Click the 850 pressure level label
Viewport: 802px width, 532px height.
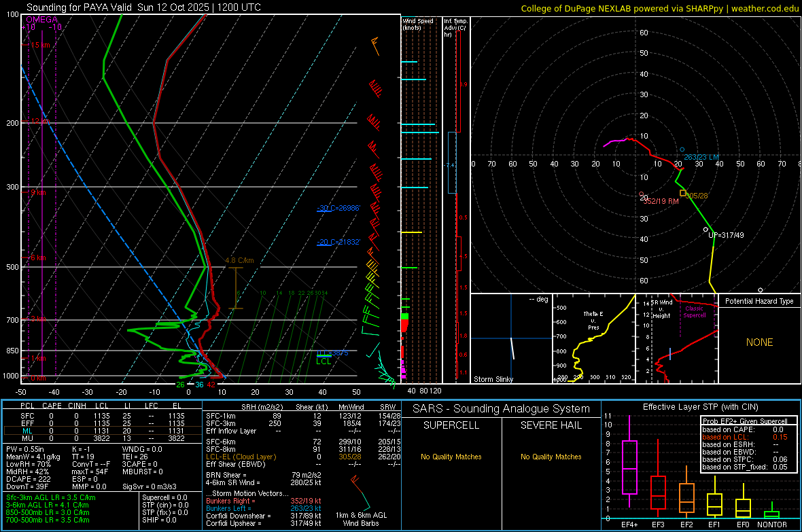[12, 351]
